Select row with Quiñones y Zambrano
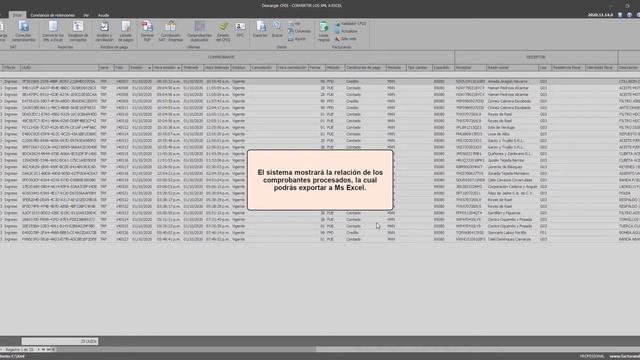This screenshot has width=640, height=360. click(x=320, y=154)
